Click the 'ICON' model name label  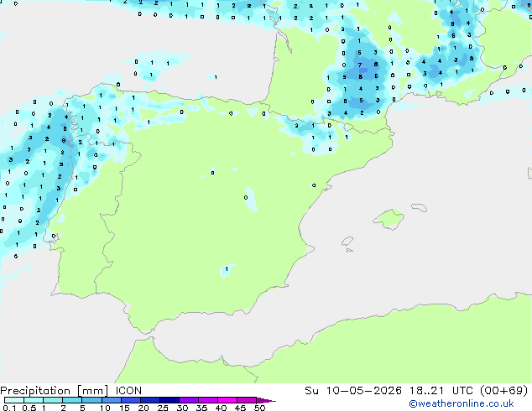[128, 391]
